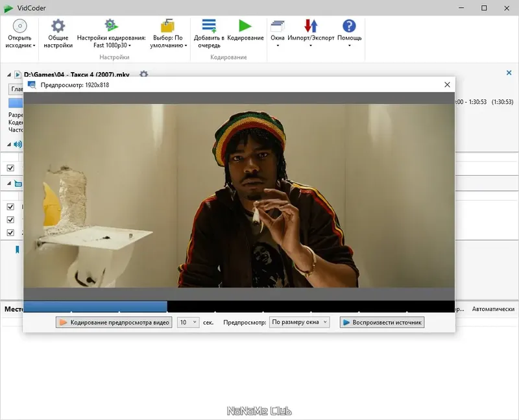519x420 pixels.
Task: Close the Предпросмотр preview window
Action: [x=447, y=85]
